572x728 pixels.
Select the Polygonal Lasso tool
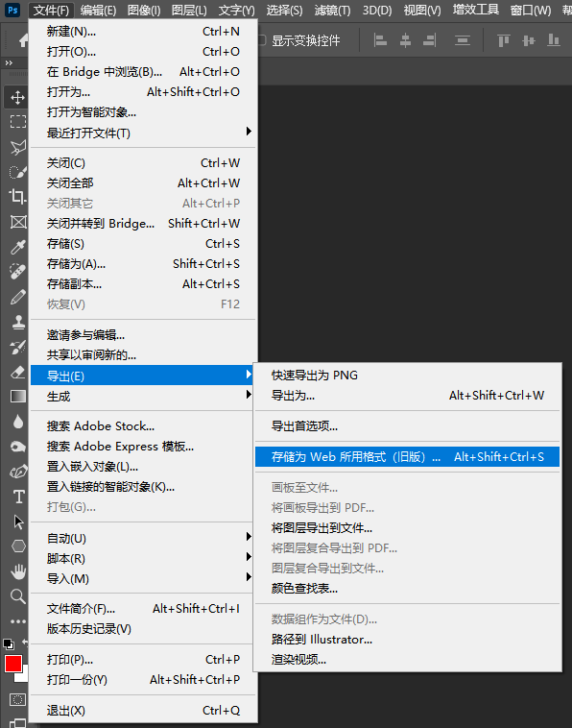(x=17, y=148)
